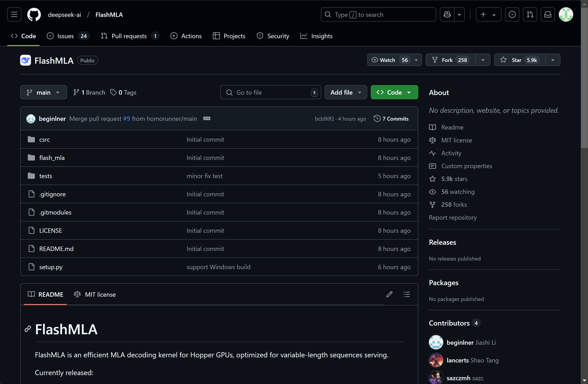Go to the Actions tab
This screenshot has width=588, height=384.
[x=186, y=36]
